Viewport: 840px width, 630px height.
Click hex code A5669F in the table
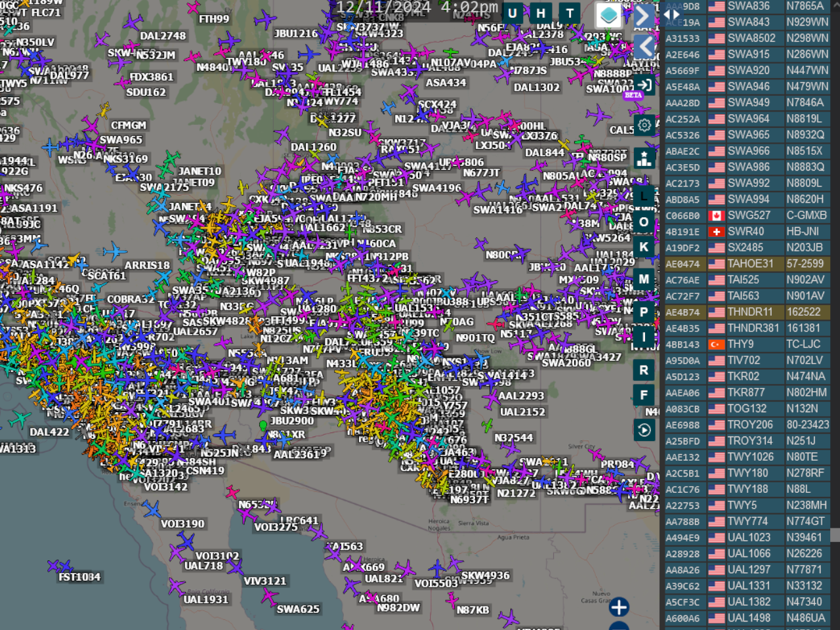point(682,71)
